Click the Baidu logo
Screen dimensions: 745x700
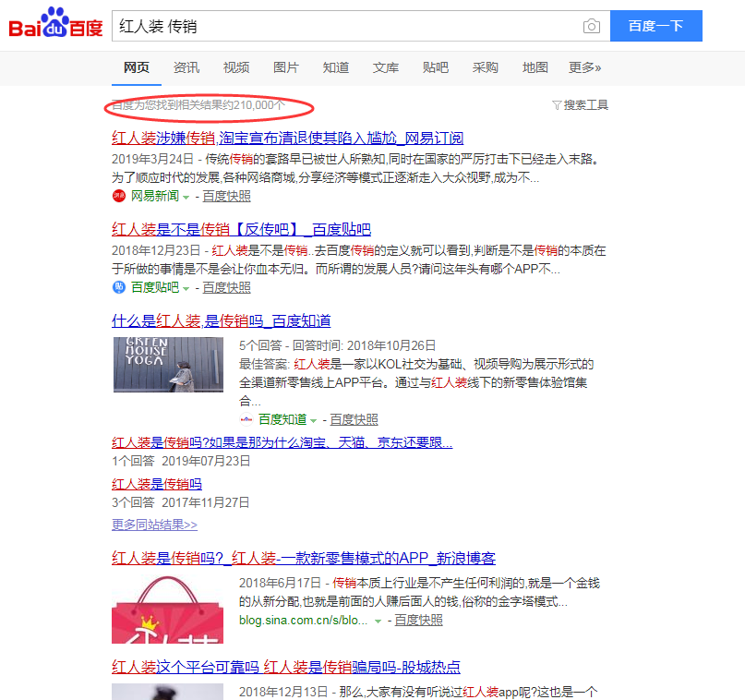point(55,24)
